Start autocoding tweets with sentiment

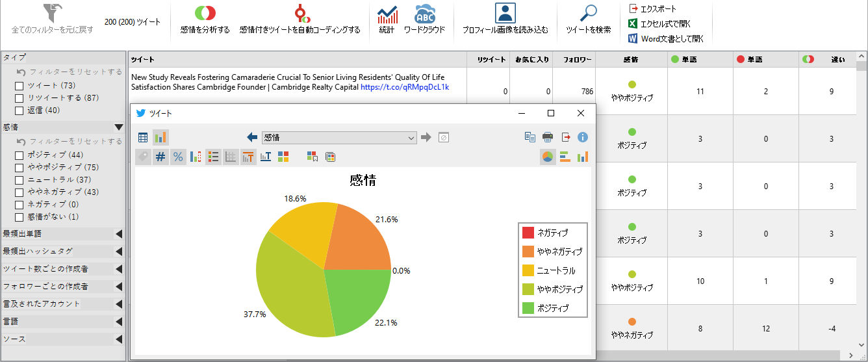coord(300,19)
